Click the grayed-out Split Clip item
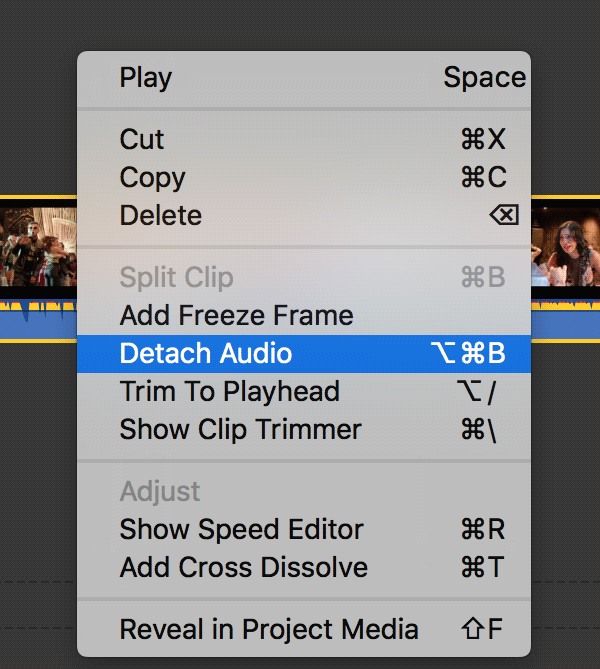 [176, 277]
